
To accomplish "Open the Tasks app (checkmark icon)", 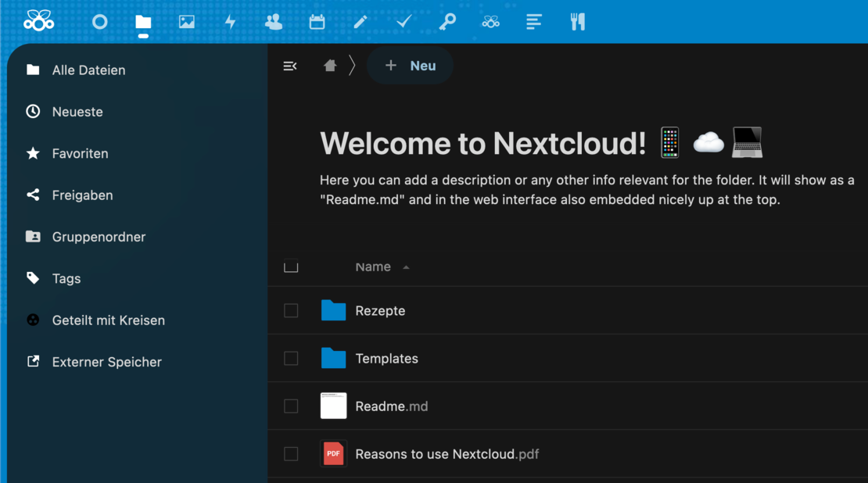I will [403, 21].
